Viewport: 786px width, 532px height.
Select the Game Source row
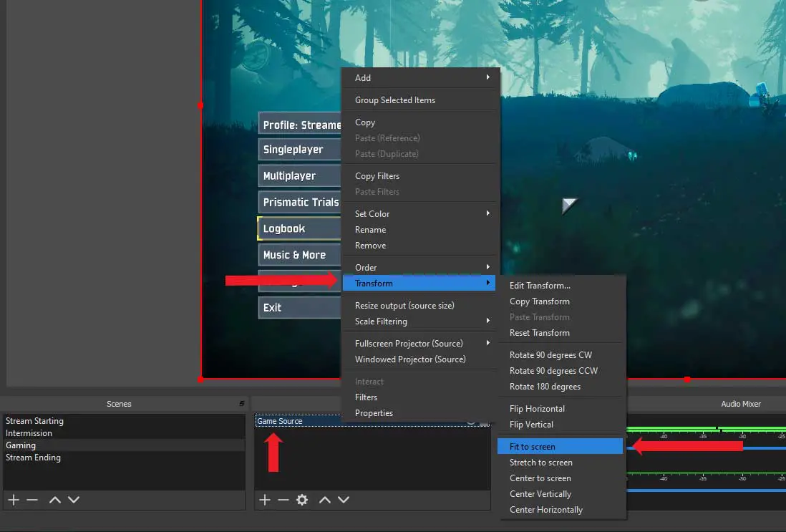(x=372, y=421)
